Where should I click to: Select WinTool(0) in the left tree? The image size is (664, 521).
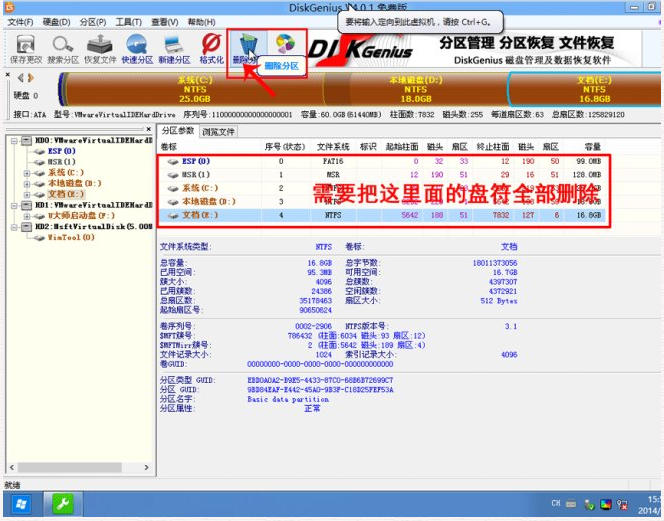click(71, 237)
